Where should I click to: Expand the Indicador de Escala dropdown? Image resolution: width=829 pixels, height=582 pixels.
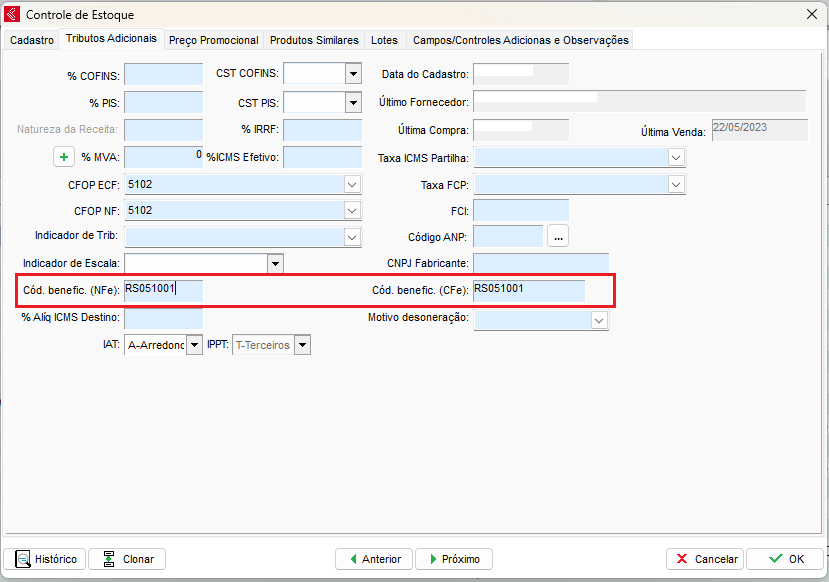(x=275, y=263)
